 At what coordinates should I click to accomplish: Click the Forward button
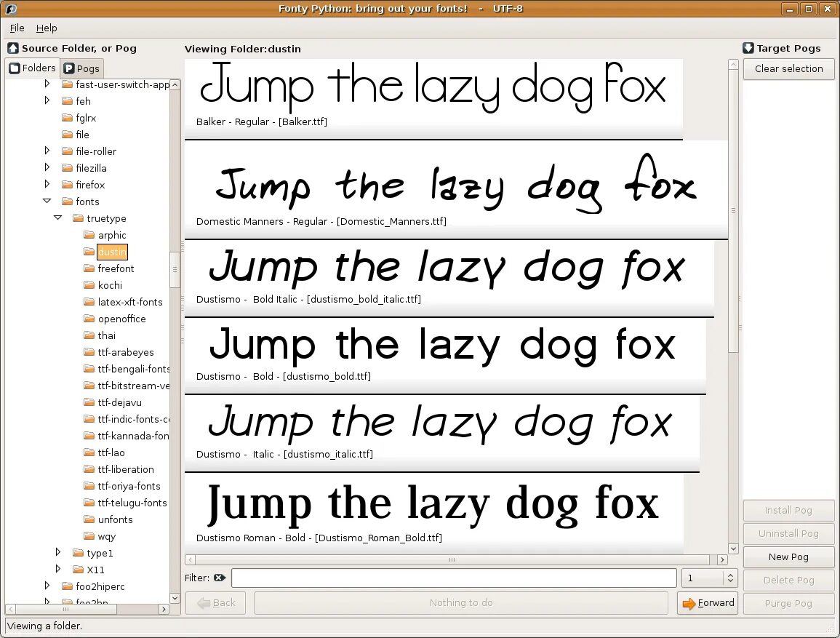[708, 603]
